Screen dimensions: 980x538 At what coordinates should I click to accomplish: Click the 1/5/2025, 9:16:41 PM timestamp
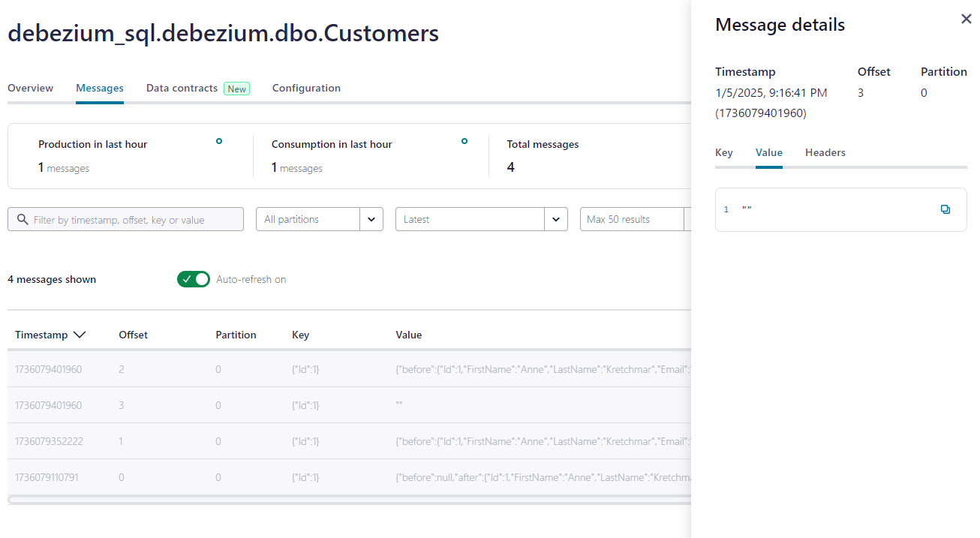coord(771,92)
